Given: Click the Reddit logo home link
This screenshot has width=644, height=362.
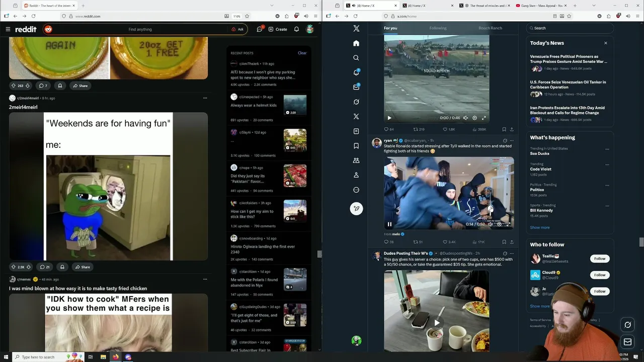Looking at the screenshot, I should [26, 29].
